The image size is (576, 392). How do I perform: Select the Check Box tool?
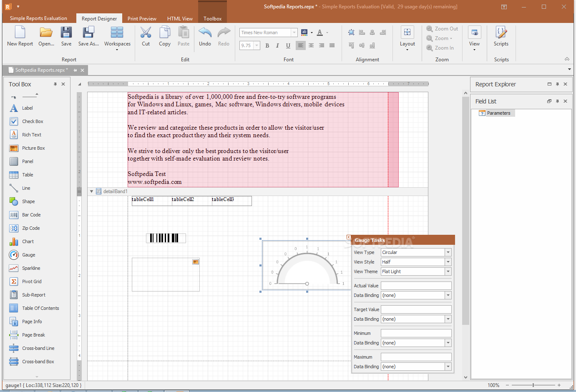(x=26, y=121)
